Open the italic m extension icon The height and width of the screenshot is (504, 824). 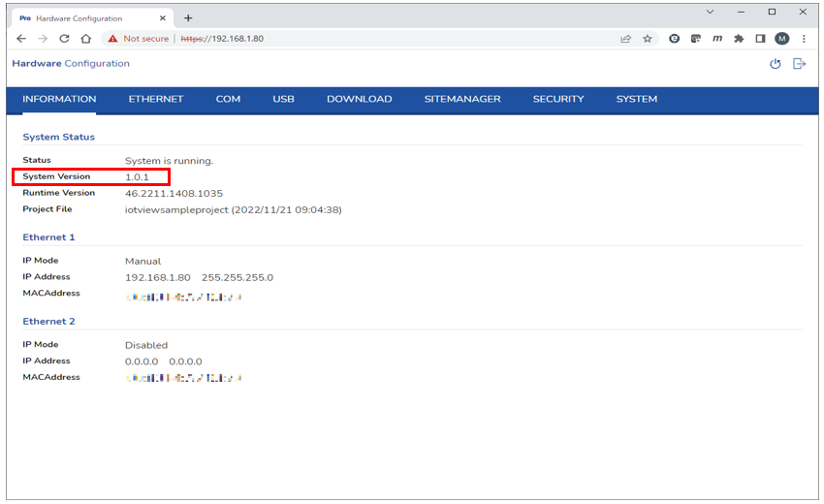pyautogui.click(x=717, y=39)
